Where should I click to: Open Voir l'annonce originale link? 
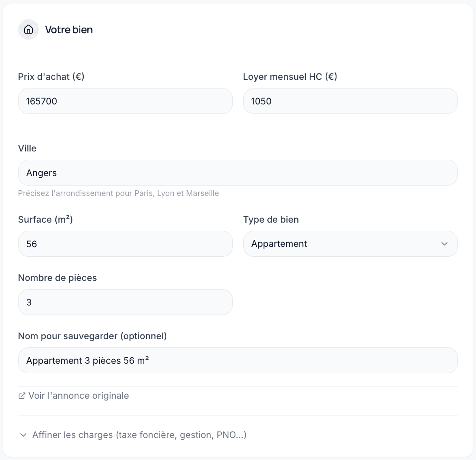coord(78,396)
